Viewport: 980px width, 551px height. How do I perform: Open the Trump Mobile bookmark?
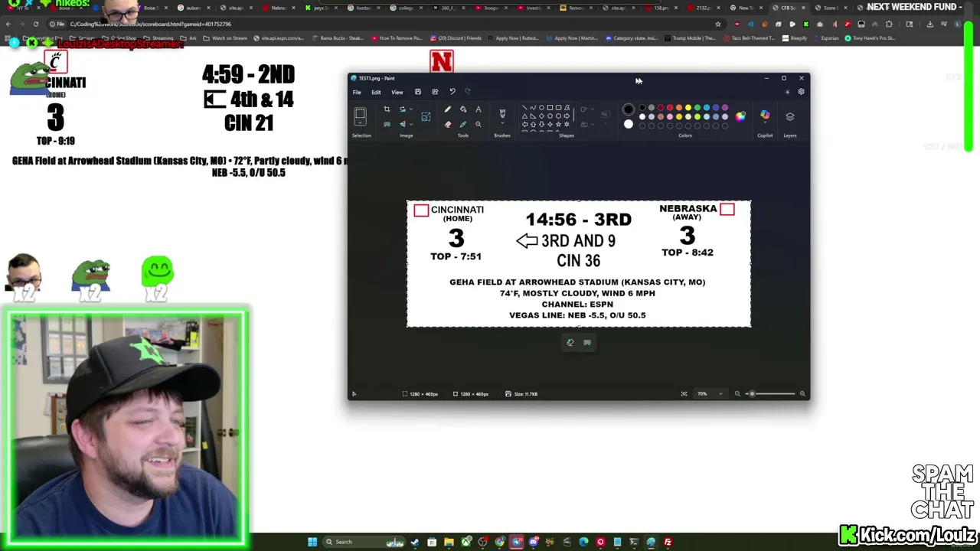691,37
